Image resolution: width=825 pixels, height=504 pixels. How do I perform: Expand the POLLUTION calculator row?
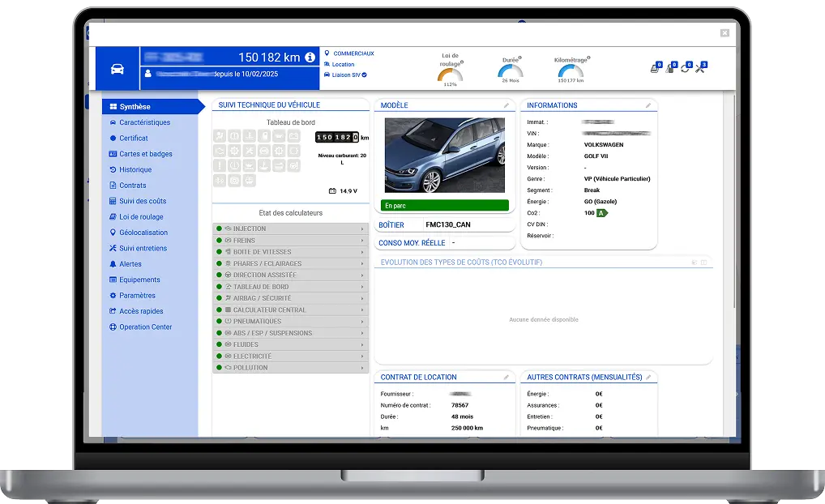[x=290, y=368]
